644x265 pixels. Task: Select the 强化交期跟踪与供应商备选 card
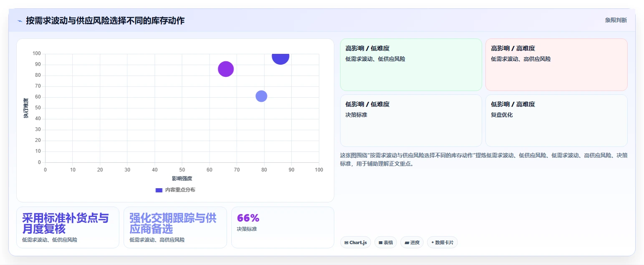(x=175, y=227)
